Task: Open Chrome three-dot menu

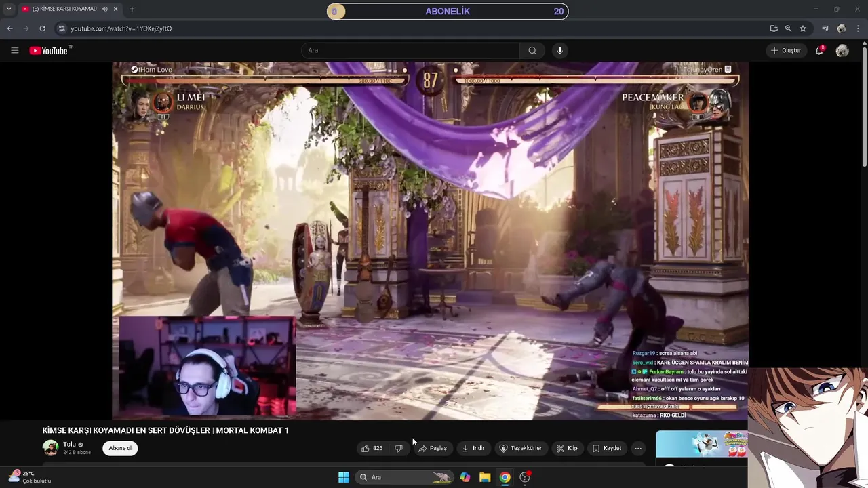Action: 858,28
